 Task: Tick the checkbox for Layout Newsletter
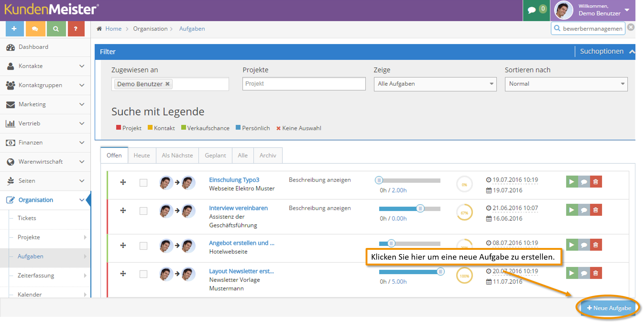coord(143,274)
